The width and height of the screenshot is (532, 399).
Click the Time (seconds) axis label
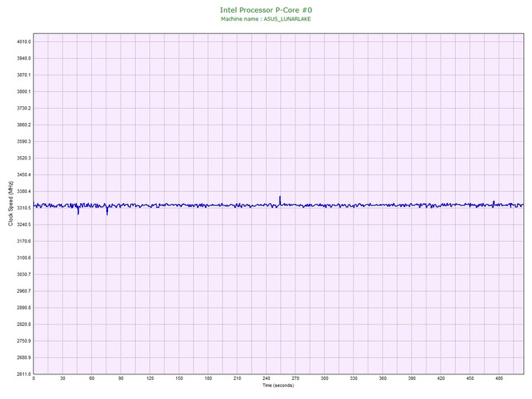tap(278, 386)
